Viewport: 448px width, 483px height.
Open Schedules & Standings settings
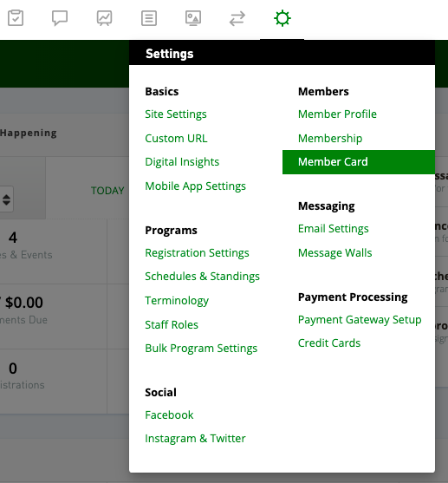[x=202, y=277]
